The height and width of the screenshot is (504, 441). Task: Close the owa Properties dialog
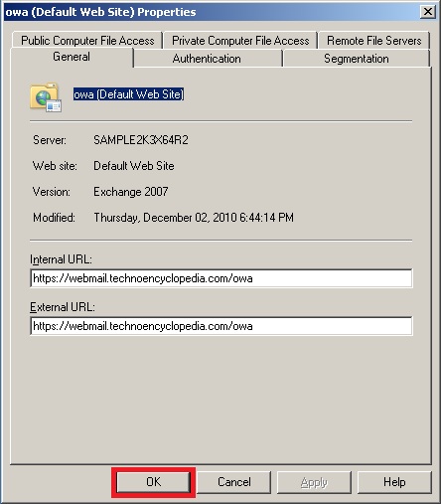click(x=428, y=12)
